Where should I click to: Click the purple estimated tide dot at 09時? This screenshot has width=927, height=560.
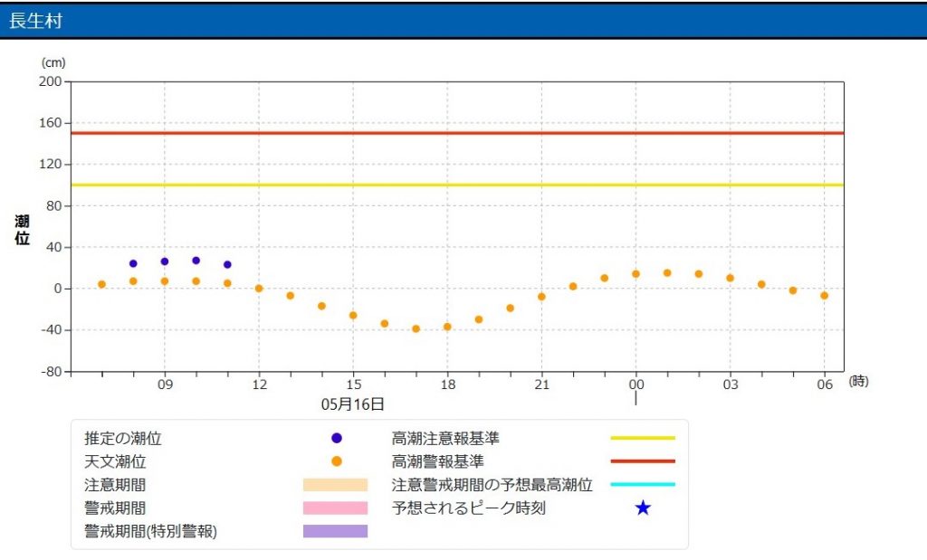pyautogui.click(x=165, y=261)
